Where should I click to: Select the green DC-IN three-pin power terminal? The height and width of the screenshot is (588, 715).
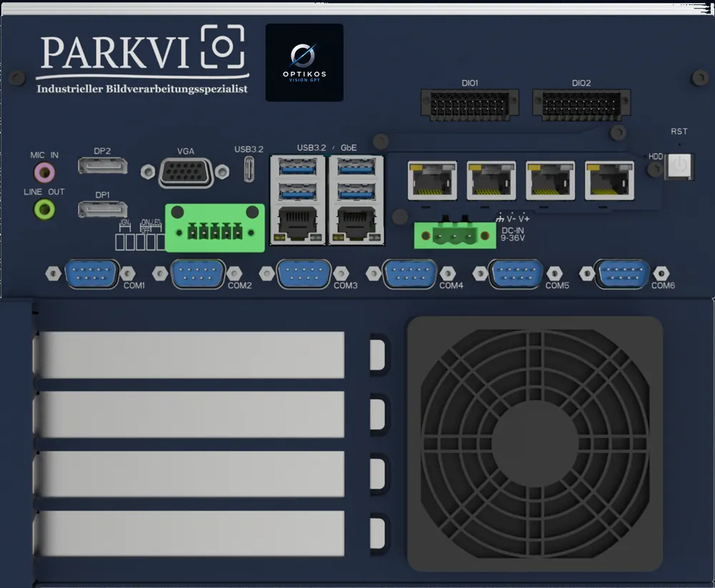[455, 235]
